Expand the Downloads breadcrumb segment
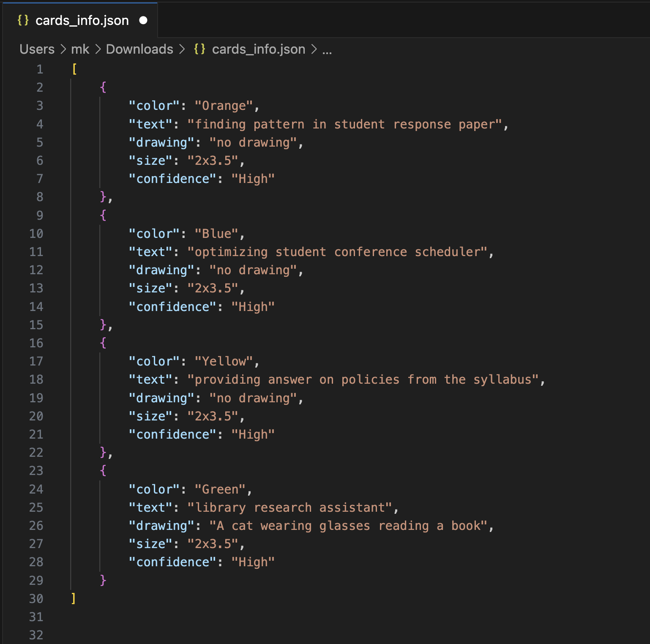The image size is (650, 644). (139, 49)
